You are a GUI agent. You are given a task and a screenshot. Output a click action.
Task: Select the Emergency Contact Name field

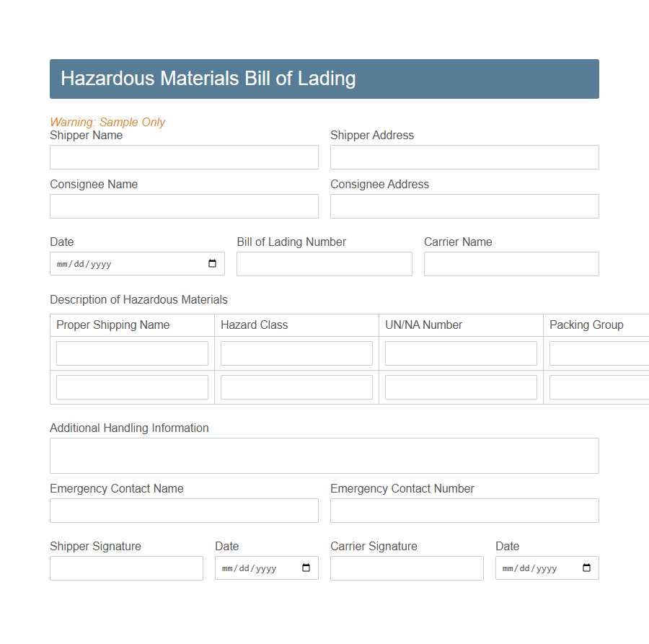184,510
